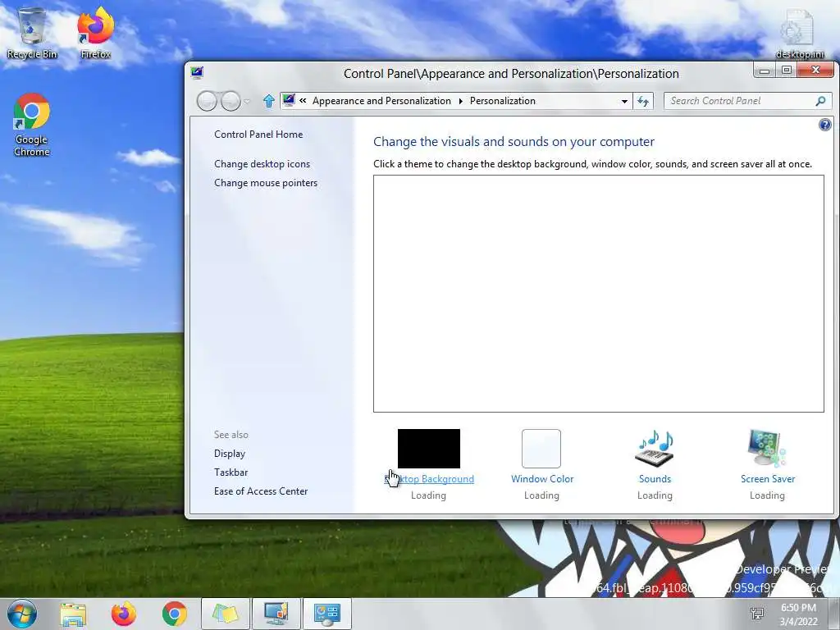840x630 pixels.
Task: Open the Taskbar link under See also
Action: (x=231, y=472)
